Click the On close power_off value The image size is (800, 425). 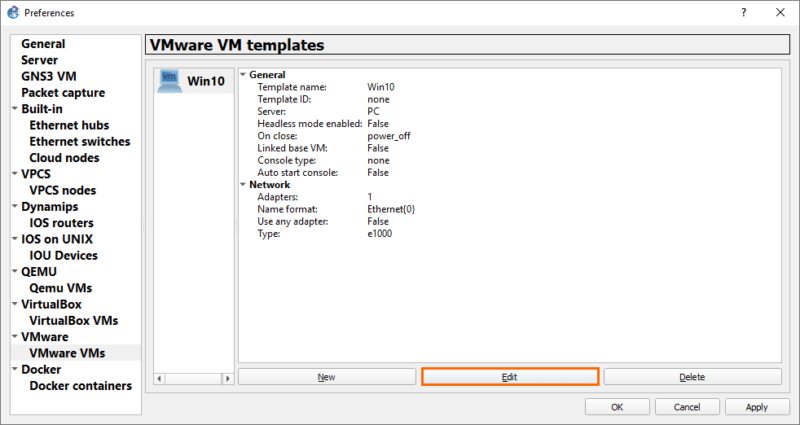[389, 136]
